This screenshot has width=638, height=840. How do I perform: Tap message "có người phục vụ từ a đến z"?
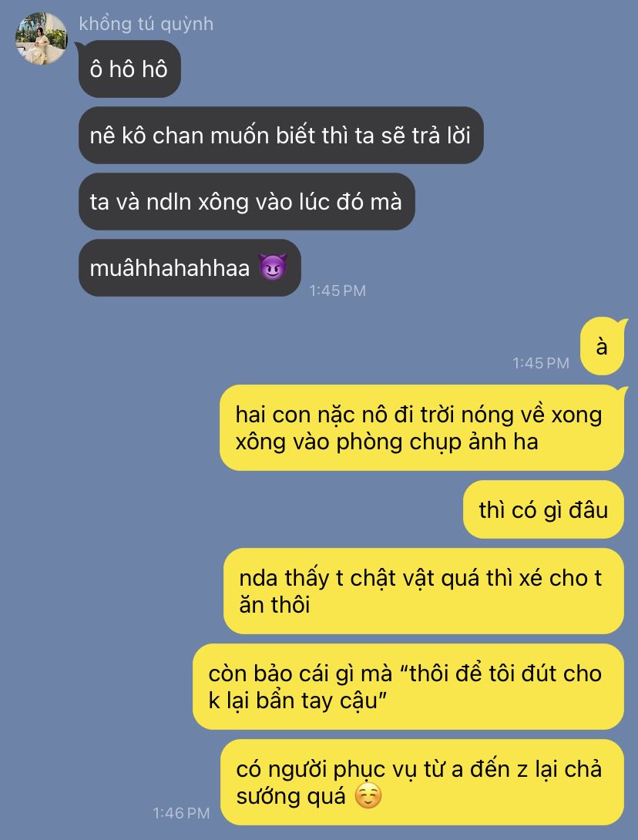coord(423,782)
